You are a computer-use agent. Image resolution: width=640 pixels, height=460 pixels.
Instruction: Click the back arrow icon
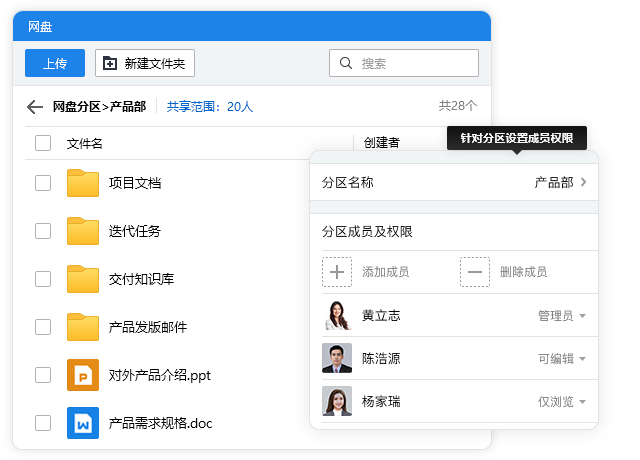35,107
